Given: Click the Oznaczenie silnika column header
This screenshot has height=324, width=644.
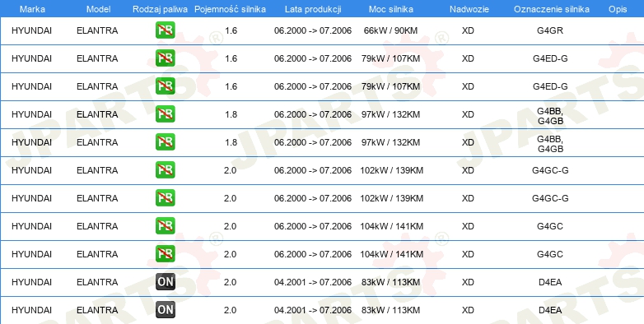Looking at the screenshot, I should click(x=552, y=9).
